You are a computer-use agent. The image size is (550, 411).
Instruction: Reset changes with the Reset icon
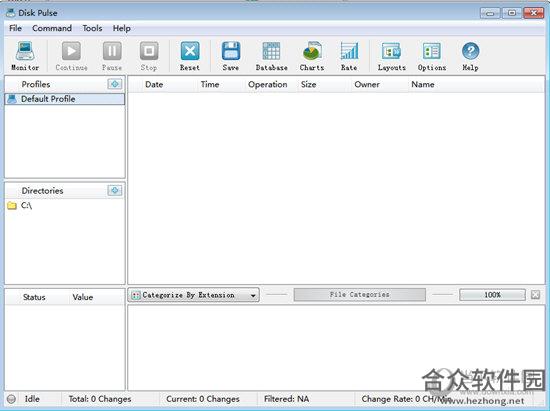[x=190, y=56]
